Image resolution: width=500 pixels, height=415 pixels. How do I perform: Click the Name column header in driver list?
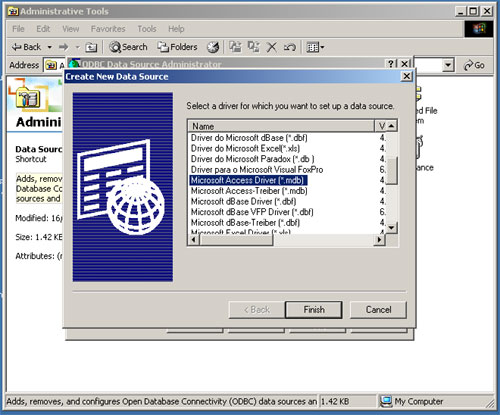coord(282,126)
